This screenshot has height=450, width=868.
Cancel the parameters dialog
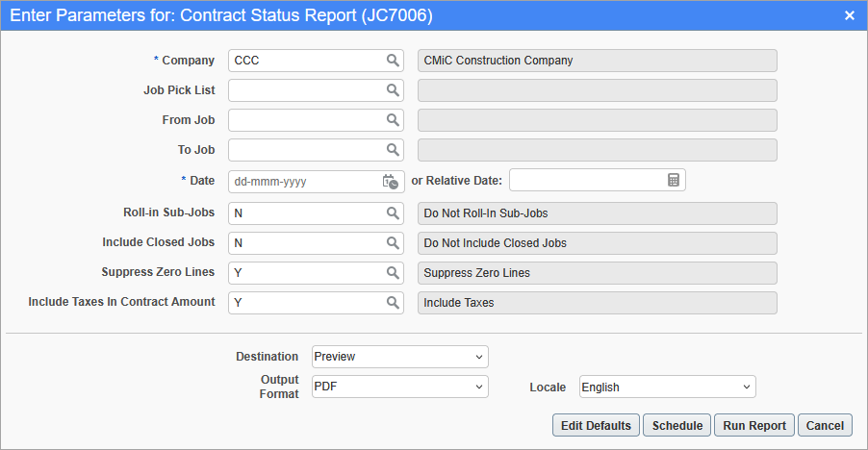click(825, 425)
